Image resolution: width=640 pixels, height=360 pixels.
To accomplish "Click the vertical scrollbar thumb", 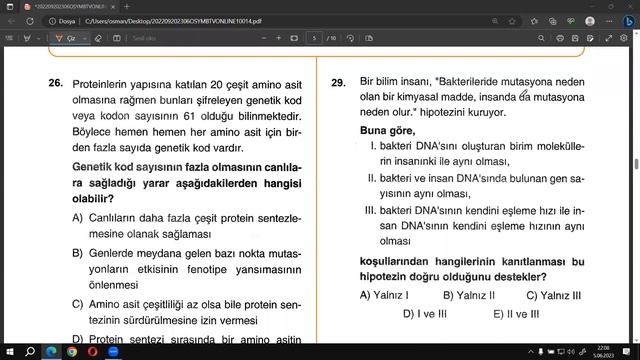I will click(x=636, y=164).
